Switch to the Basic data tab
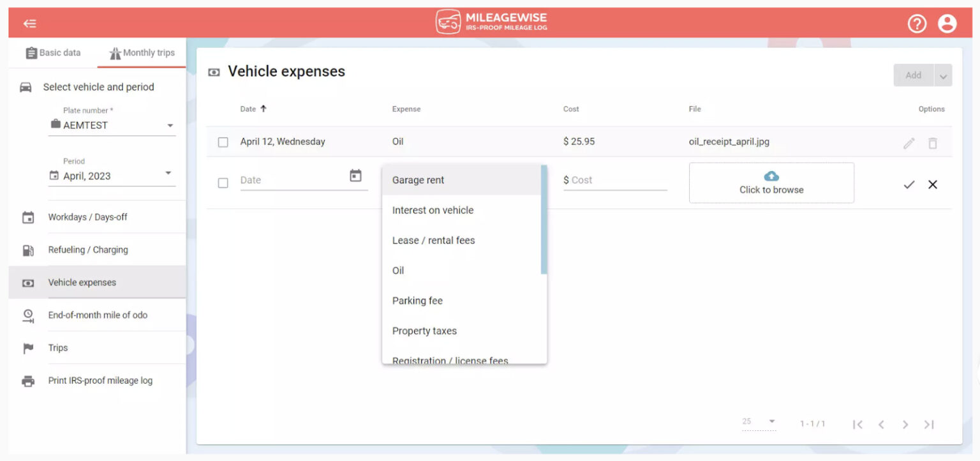Viewport: 980px width, 461px height. click(x=53, y=52)
